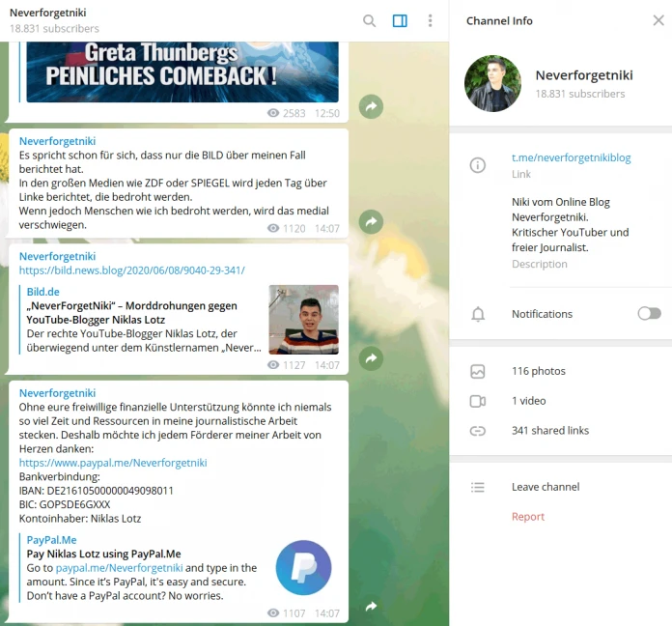The height and width of the screenshot is (626, 672).
Task: Click the 1127 views counter
Action: click(287, 365)
